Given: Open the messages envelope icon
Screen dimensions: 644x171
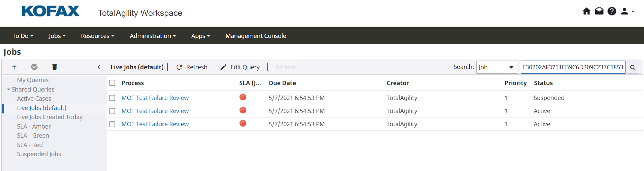Looking at the screenshot, I should click(599, 11).
